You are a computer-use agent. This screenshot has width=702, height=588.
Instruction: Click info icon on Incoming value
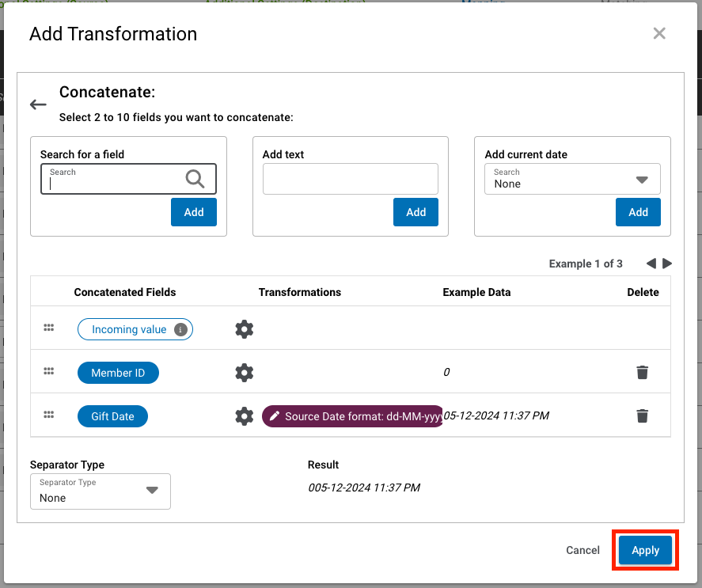click(x=180, y=329)
